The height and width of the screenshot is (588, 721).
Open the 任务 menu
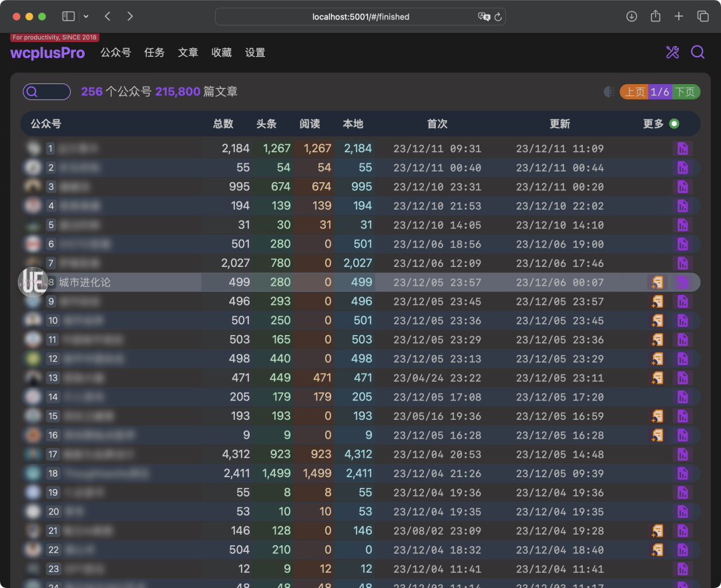tap(154, 53)
